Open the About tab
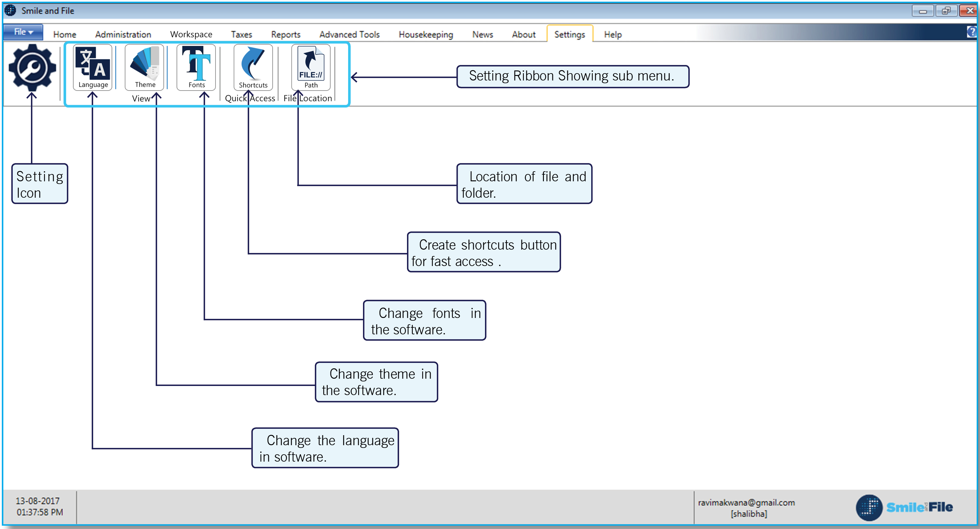This screenshot has height=529, width=980. pos(524,34)
